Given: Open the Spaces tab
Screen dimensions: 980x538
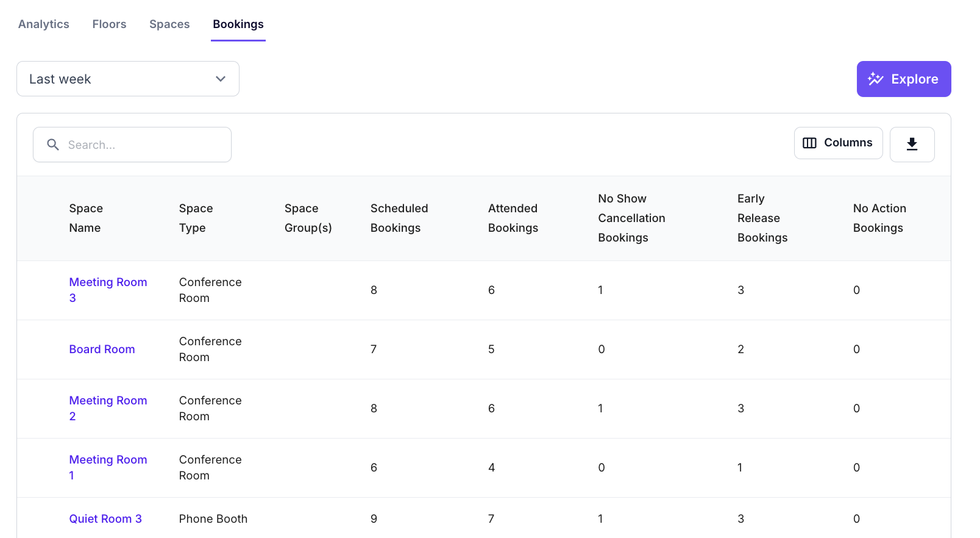Looking at the screenshot, I should [x=169, y=24].
